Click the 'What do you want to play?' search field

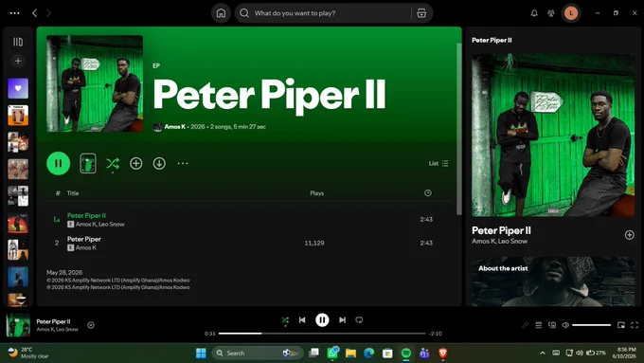click(323, 13)
